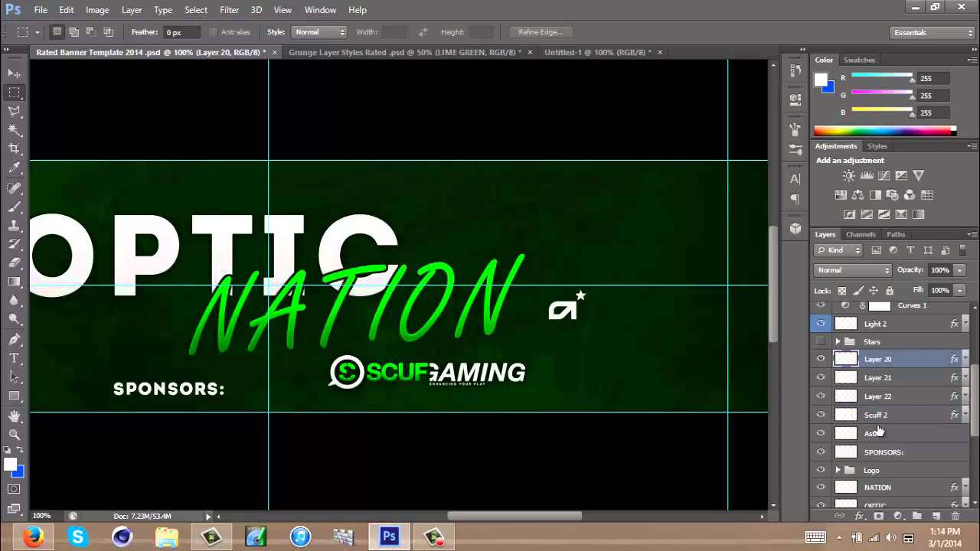Select the Clone Stamp tool
Viewport: 980px width, 551px height.
click(15, 226)
